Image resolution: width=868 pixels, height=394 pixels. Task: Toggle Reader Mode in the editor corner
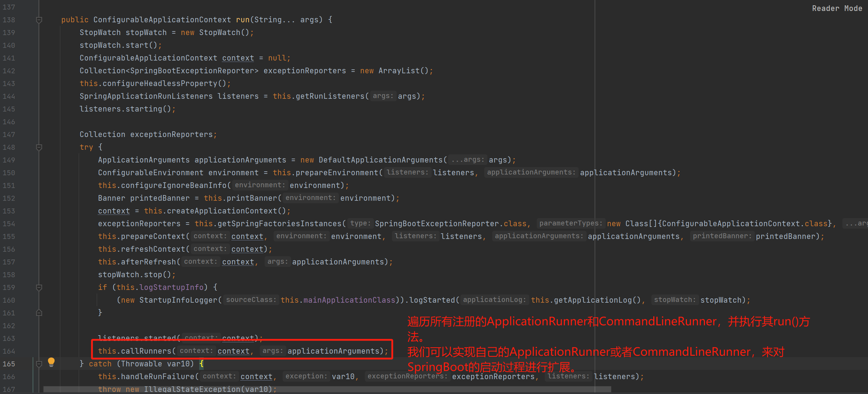pyautogui.click(x=837, y=8)
